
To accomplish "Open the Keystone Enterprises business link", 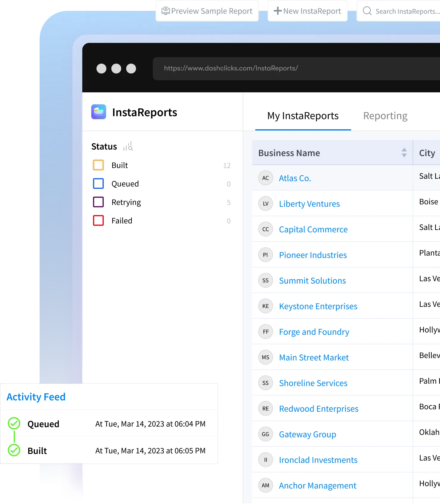I will click(318, 306).
